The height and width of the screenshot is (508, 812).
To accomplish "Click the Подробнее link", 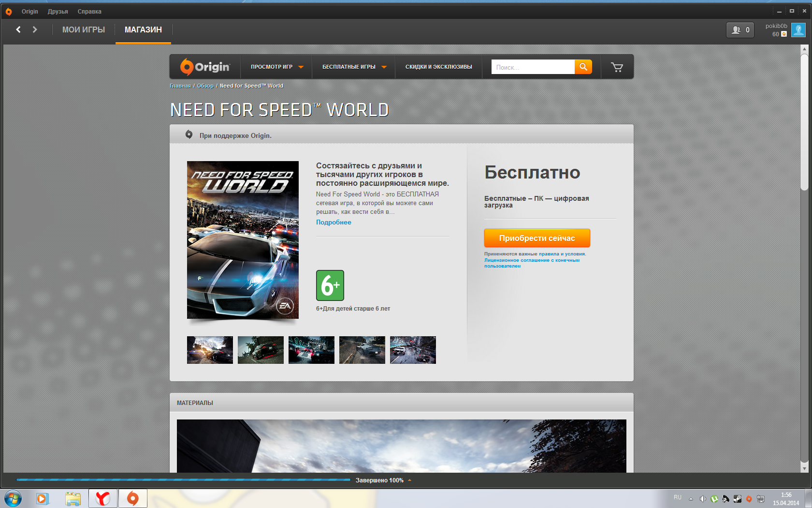I will click(x=333, y=222).
